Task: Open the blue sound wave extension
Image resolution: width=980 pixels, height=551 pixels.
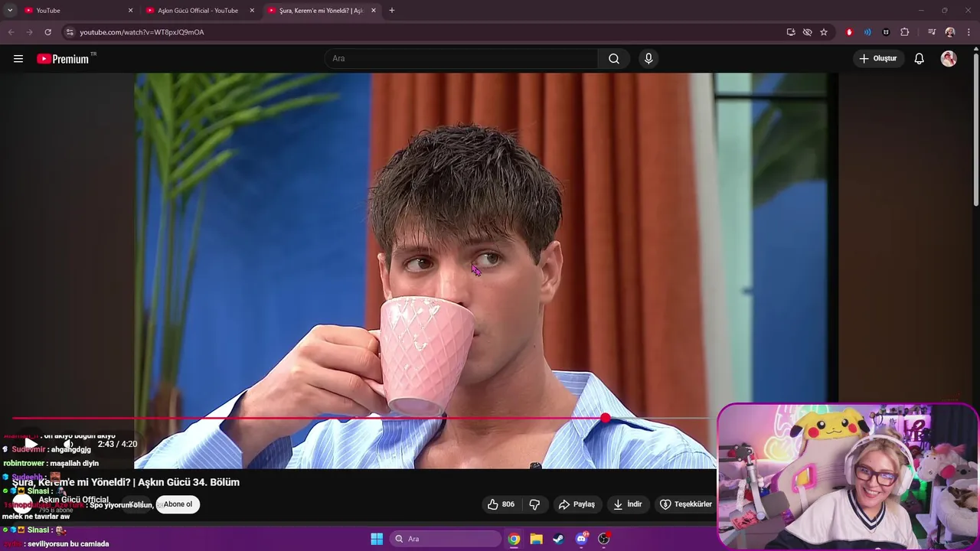Action: (x=867, y=32)
